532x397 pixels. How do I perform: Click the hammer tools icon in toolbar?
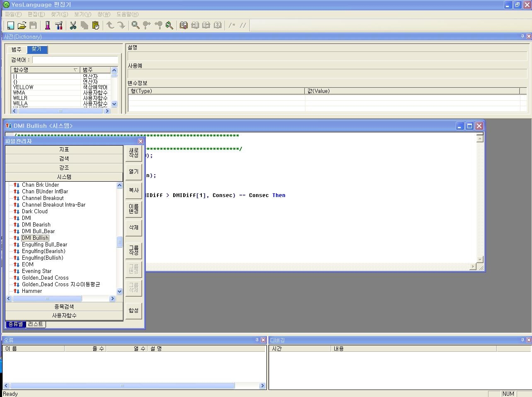click(58, 25)
